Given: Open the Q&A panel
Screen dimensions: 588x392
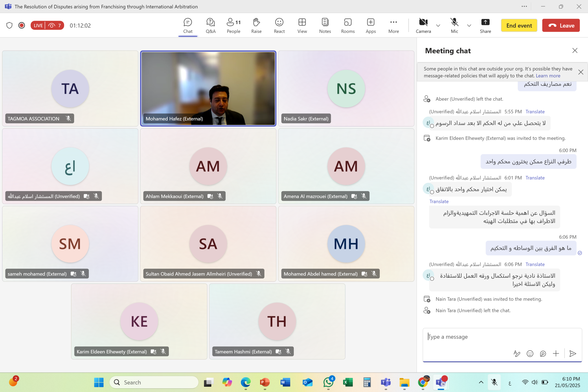Looking at the screenshot, I should (210, 25).
